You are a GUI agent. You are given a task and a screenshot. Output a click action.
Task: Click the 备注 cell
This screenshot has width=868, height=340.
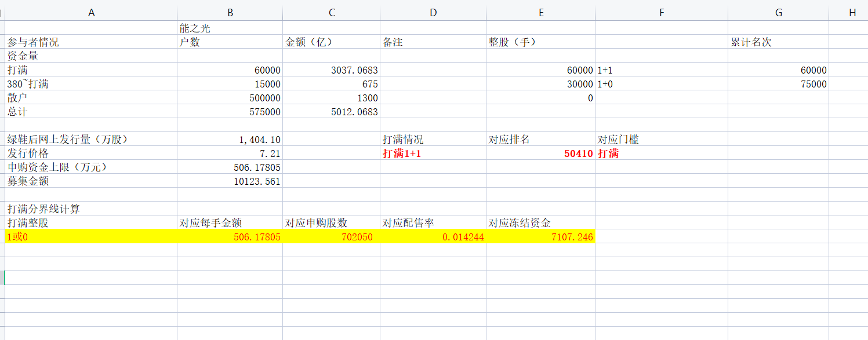click(433, 42)
